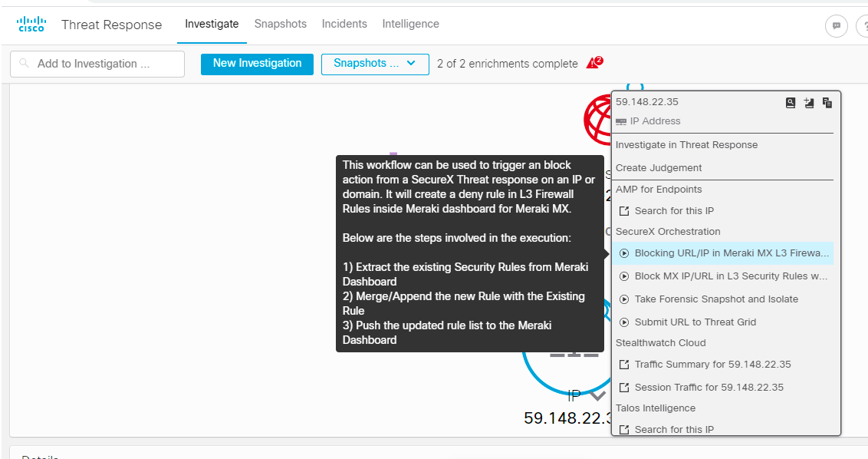Screen dimensions: 868x459
Task: Click external link icon beside Session Traffic
Action: (624, 388)
